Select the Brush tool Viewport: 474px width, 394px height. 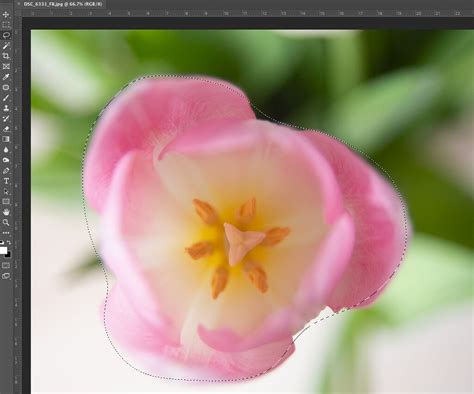(x=6, y=98)
